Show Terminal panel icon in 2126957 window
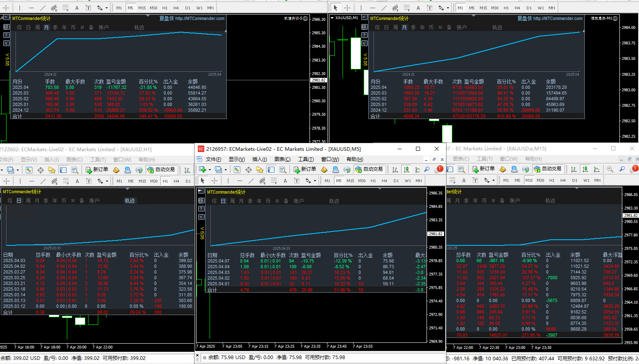Screen dimensions: 639x364 271,169
